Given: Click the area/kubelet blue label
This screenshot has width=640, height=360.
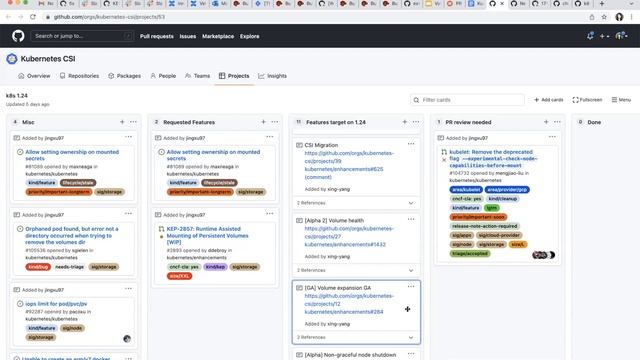Looking at the screenshot, I should tap(466, 190).
